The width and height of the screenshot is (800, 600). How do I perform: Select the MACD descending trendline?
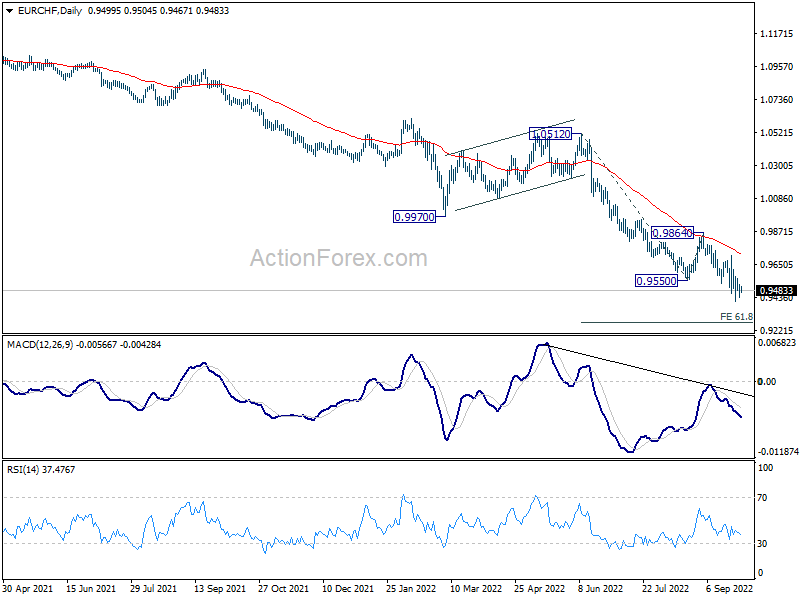click(649, 371)
